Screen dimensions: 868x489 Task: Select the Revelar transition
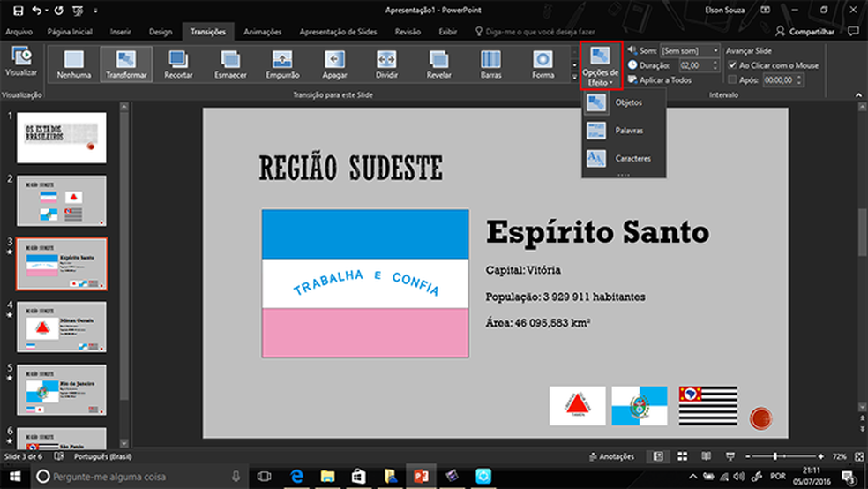pos(438,64)
